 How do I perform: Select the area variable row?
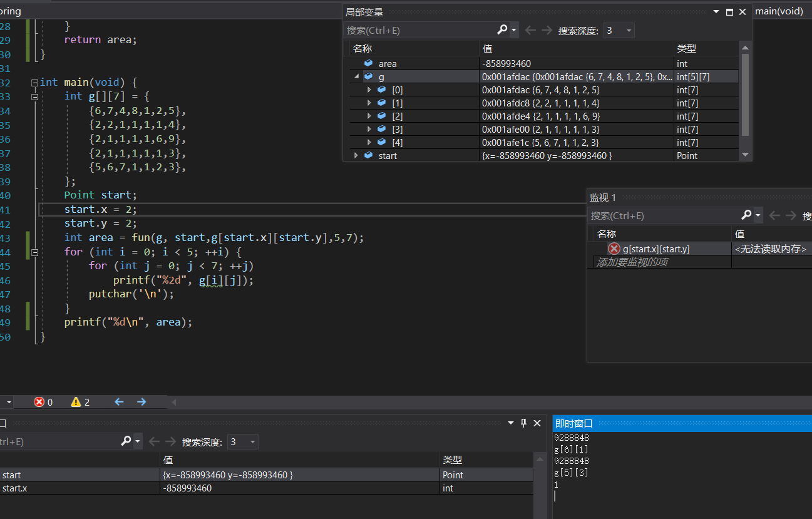(x=544, y=63)
